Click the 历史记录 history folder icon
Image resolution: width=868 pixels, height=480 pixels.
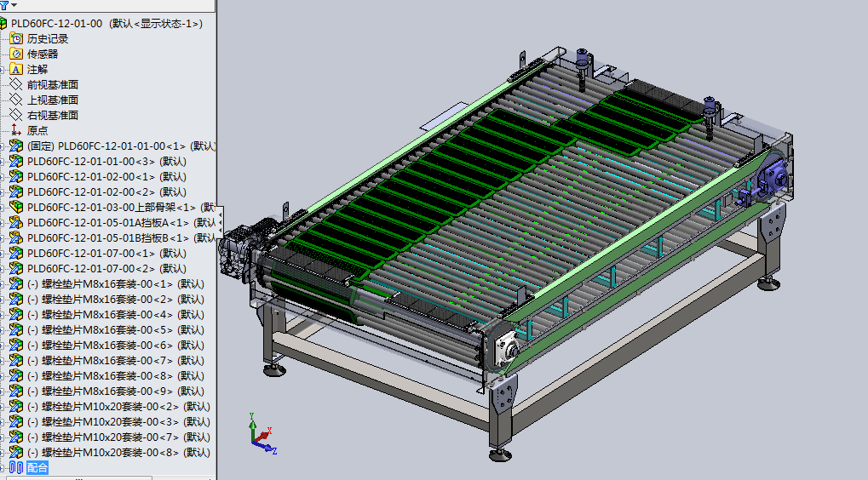click(16, 38)
